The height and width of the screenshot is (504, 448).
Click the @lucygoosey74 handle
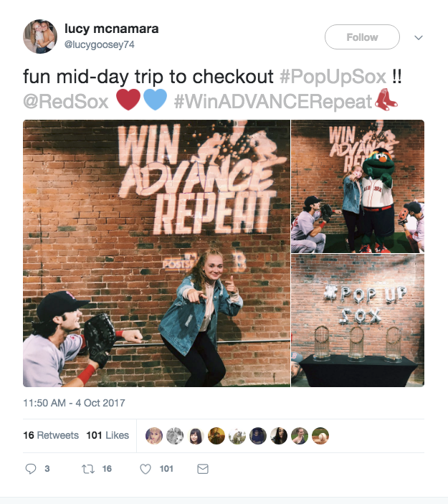pos(100,44)
